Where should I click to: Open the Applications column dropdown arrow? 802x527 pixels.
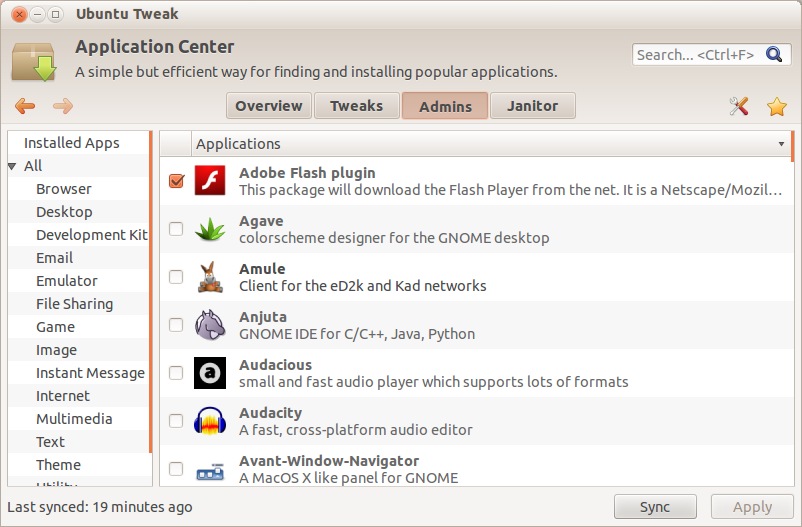coord(781,144)
